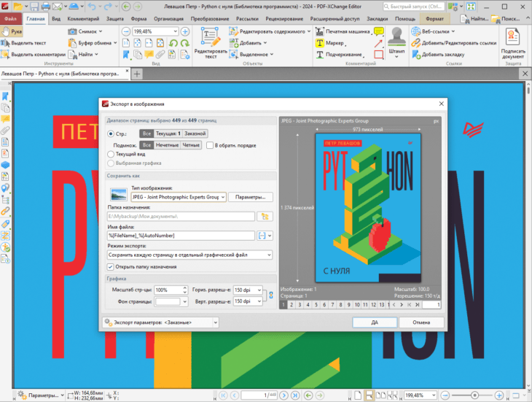532x402 pixels.
Task: Click the zoom in plus icon
Action: (x=185, y=31)
